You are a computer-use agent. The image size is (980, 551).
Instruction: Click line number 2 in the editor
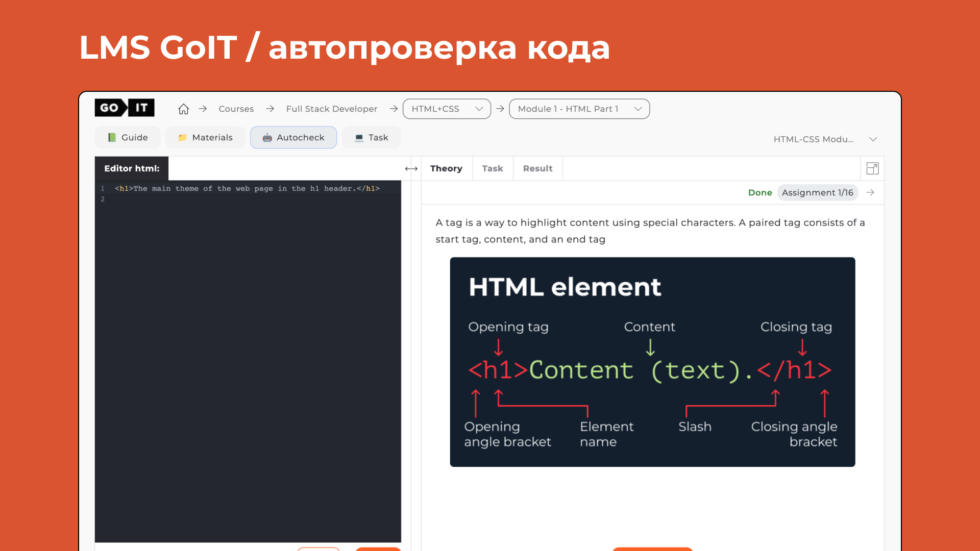(x=103, y=199)
